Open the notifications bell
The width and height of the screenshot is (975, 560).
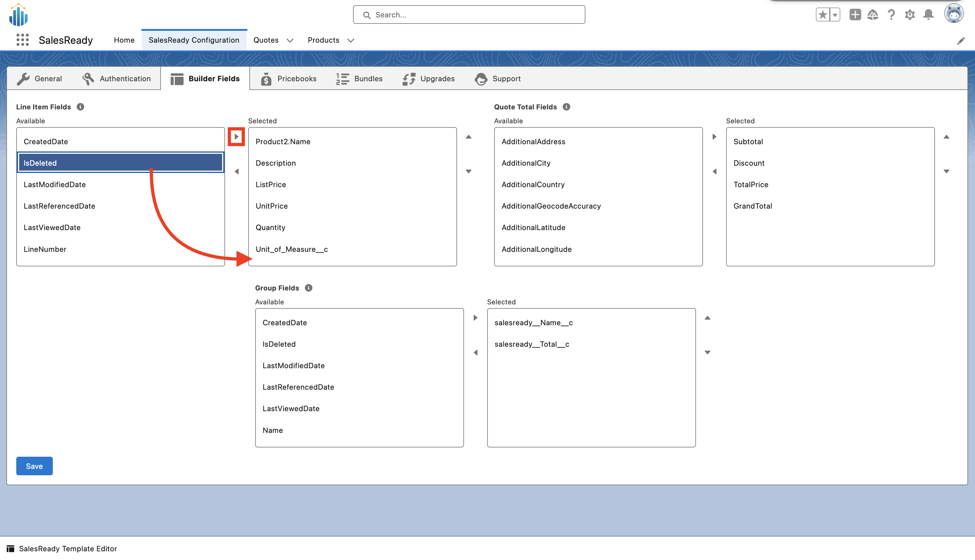928,15
